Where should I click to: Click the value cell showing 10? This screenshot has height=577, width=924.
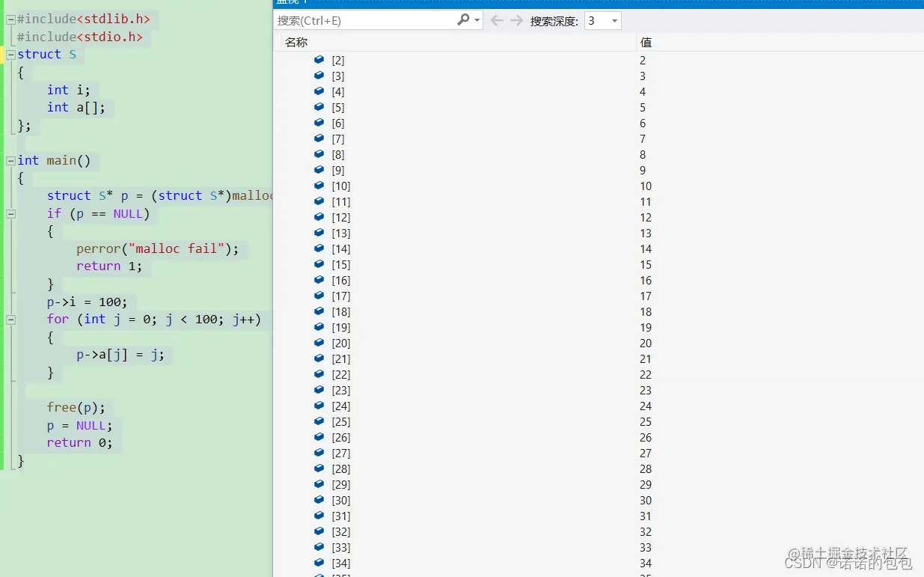646,186
